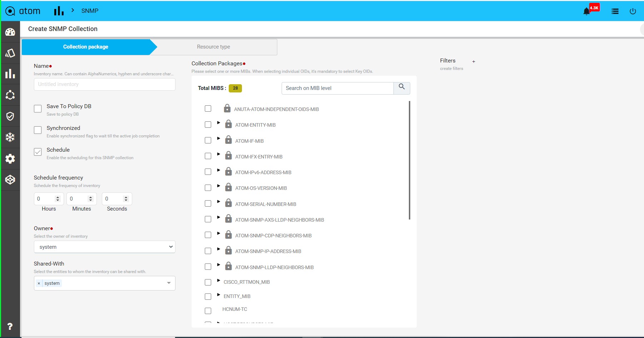Check the ATOM-ENTITY-MIB checkbox
Screen dimensions: 644x338
pyautogui.click(x=208, y=125)
